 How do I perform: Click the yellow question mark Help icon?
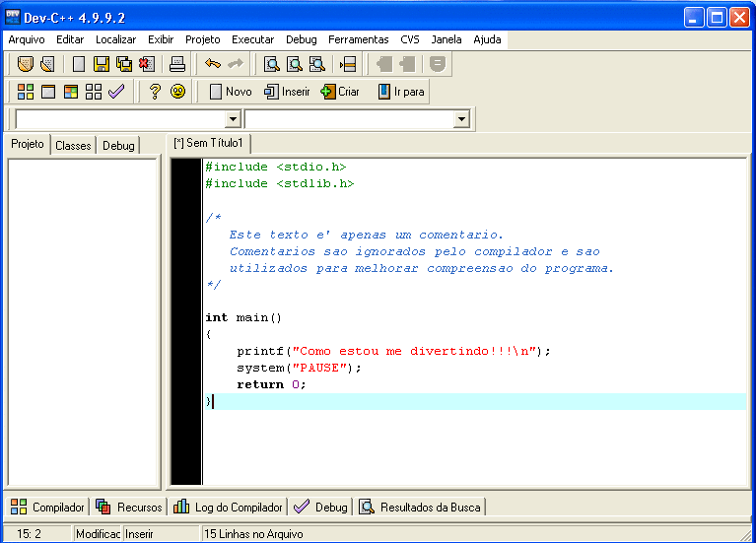[x=155, y=92]
